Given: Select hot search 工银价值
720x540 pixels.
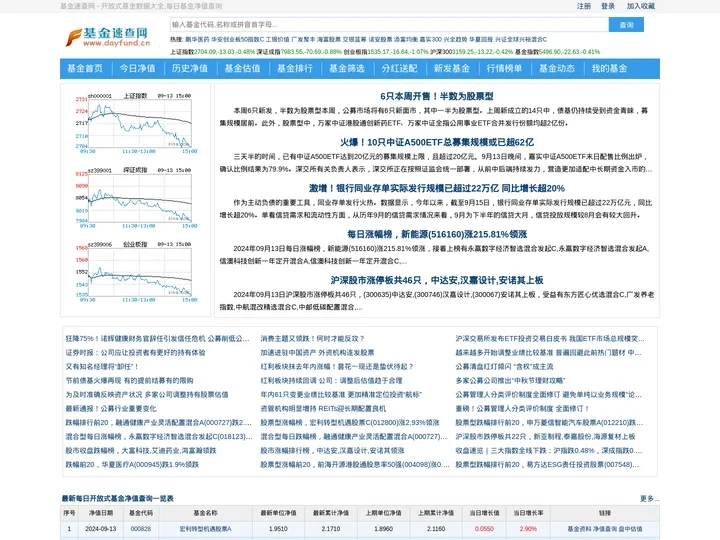Looking at the screenshot, I should 277,39.
